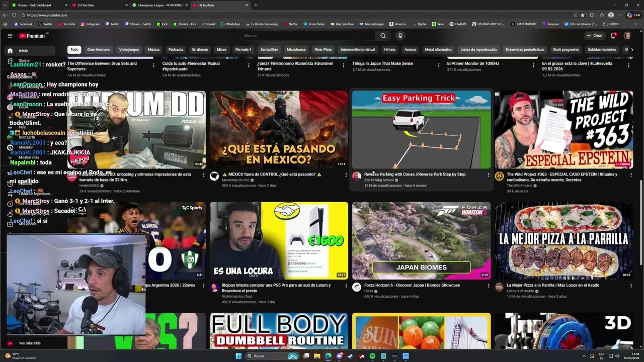
Task: Click the YouTube Premium logo
Action: pyautogui.click(x=33, y=36)
